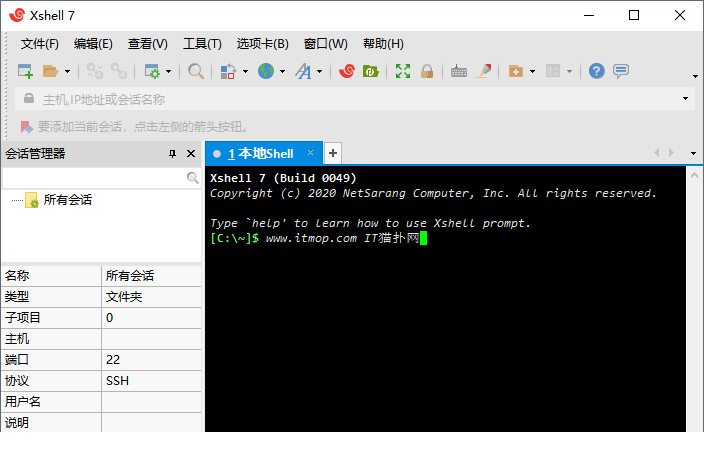Close the 会话管理器 panel

point(191,154)
